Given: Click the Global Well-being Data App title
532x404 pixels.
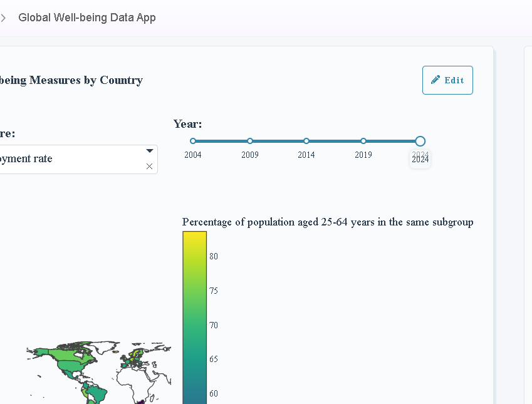Looking at the screenshot, I should click(87, 18).
